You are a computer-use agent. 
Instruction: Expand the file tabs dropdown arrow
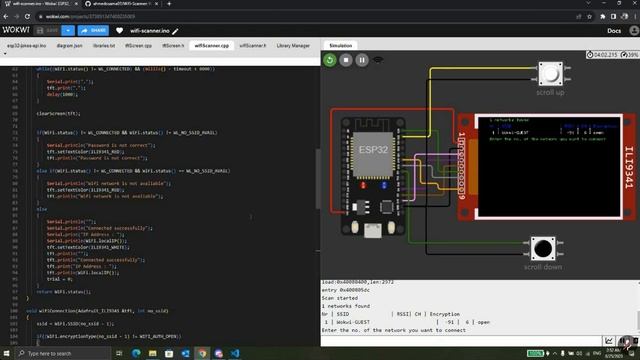(5, 54)
